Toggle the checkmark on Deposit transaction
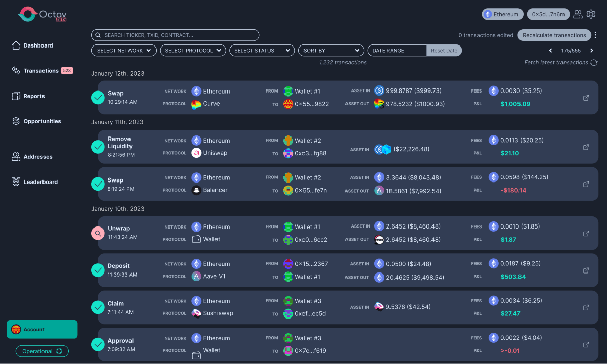The width and height of the screenshot is (607, 364). pyautogui.click(x=98, y=270)
